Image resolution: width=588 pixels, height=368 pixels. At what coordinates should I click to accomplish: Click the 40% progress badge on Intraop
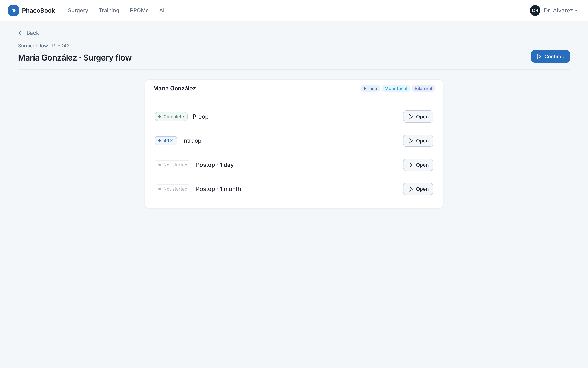(x=166, y=141)
